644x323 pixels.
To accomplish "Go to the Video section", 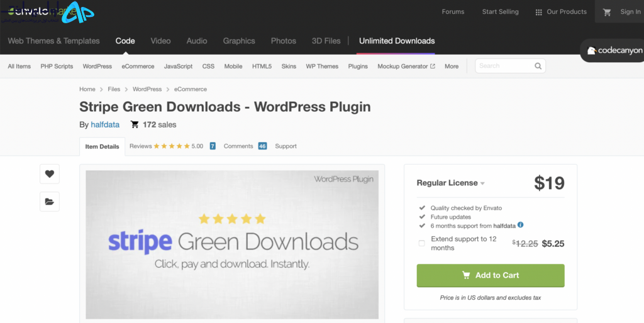I will point(160,41).
